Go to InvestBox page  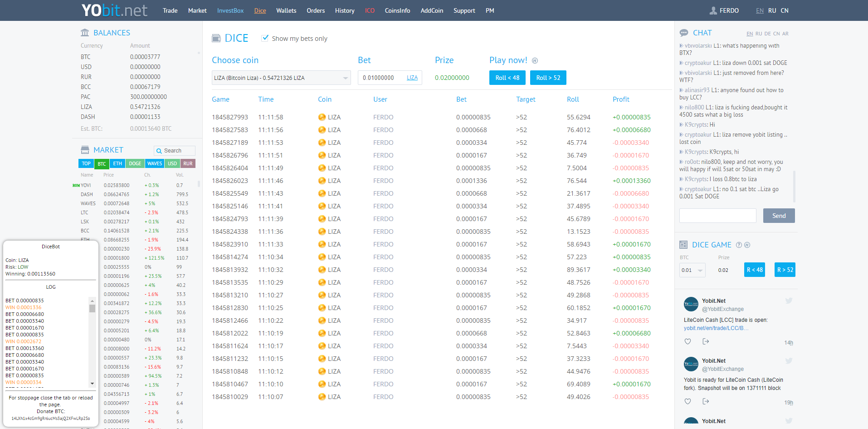click(230, 10)
